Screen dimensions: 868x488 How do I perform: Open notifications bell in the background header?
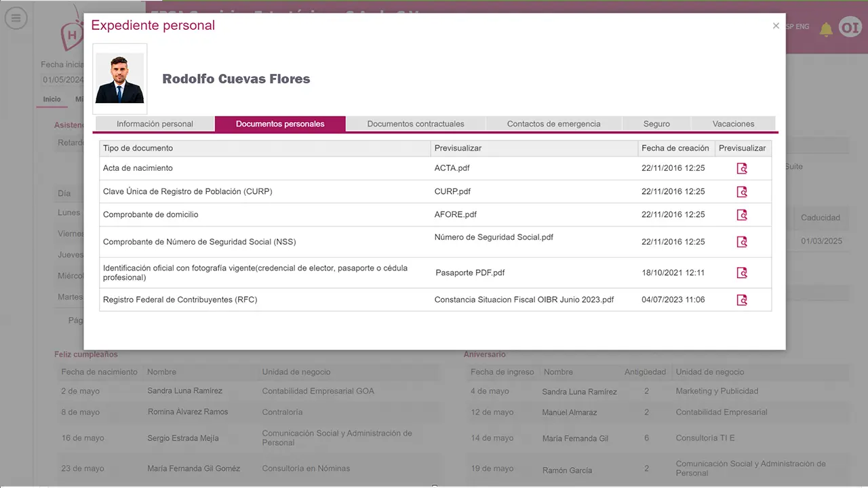pos(826,29)
